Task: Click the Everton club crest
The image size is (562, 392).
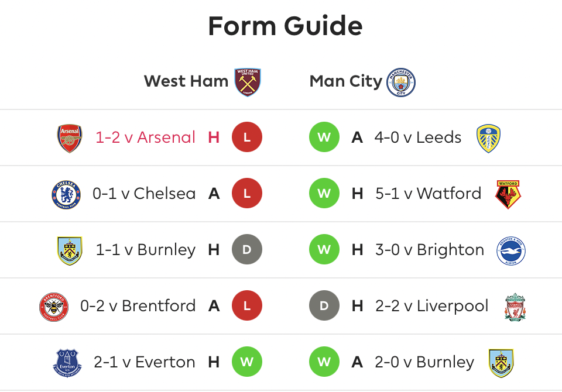Action: pyautogui.click(x=67, y=363)
